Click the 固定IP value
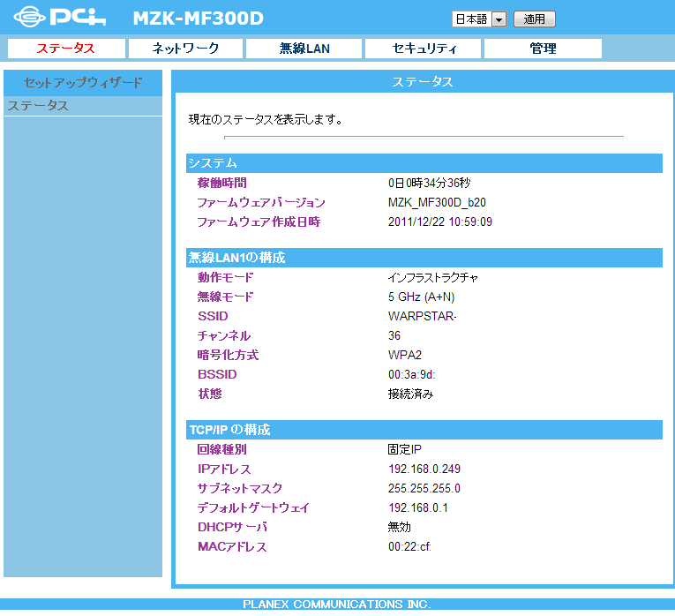Image resolution: width=675 pixels, height=616 pixels. point(404,449)
